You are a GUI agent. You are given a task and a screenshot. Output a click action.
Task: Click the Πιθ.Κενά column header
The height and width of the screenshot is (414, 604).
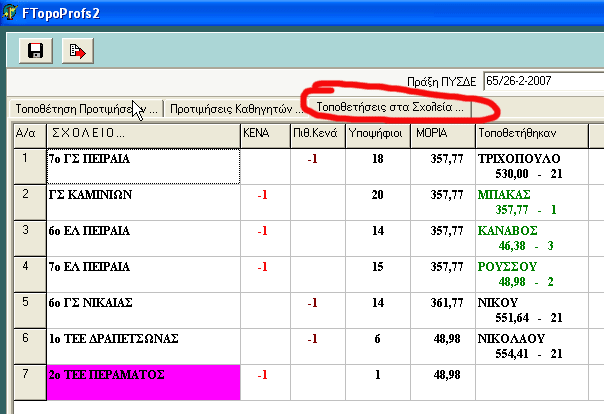pyautogui.click(x=316, y=132)
